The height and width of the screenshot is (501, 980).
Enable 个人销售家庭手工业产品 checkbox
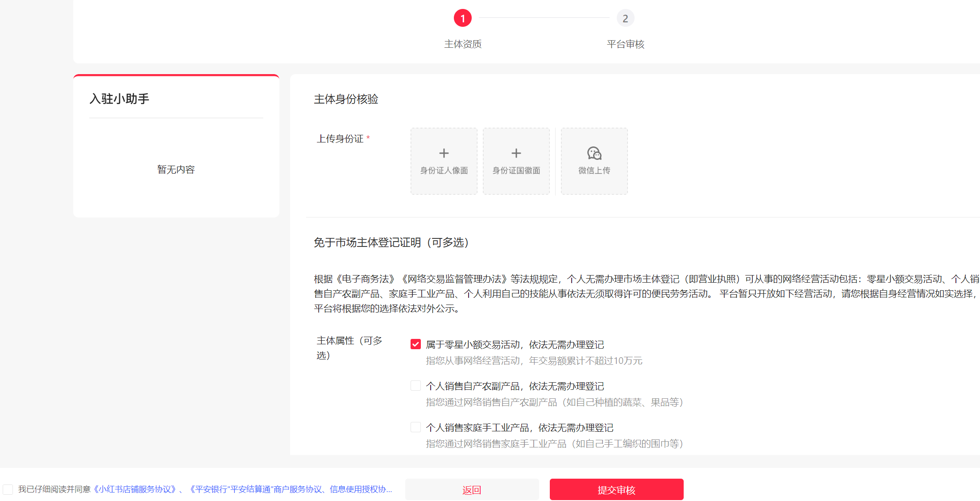[x=415, y=427]
